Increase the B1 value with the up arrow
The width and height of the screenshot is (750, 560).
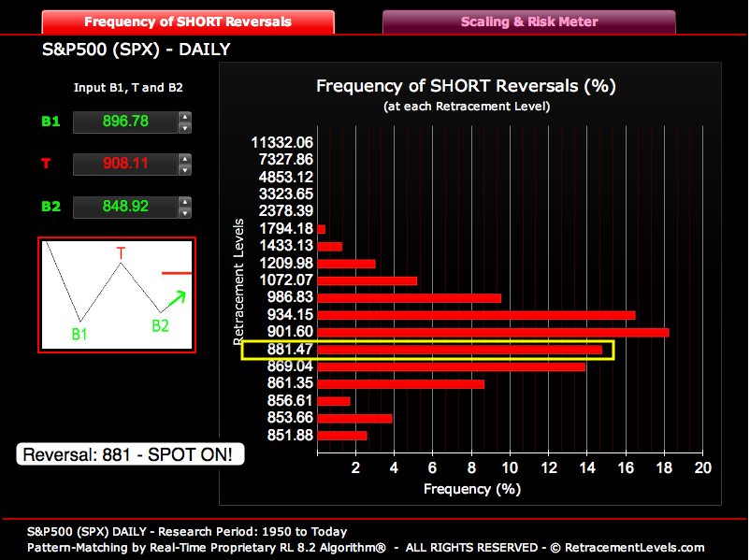[185, 117]
